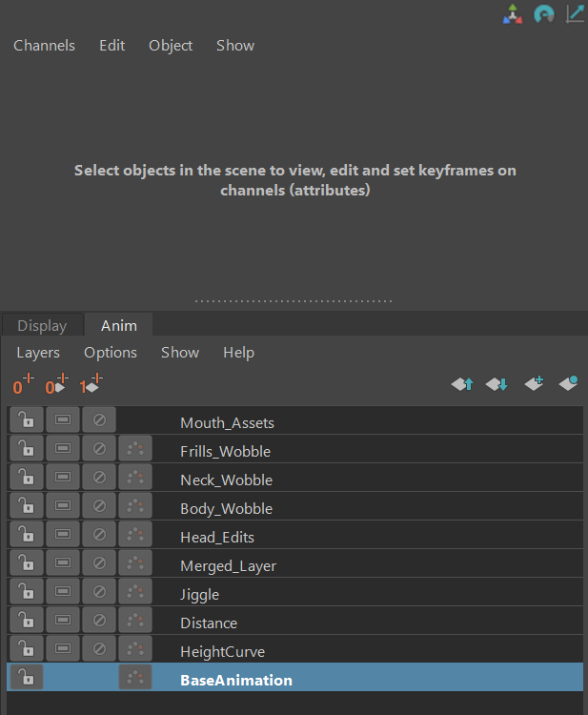Mute the HeightCurve layer
The image size is (588, 715).
pyautogui.click(x=99, y=649)
